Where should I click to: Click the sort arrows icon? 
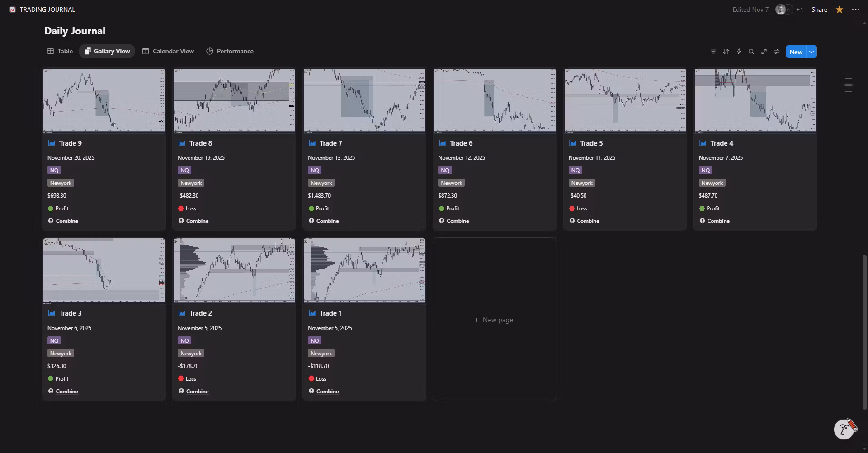(726, 52)
